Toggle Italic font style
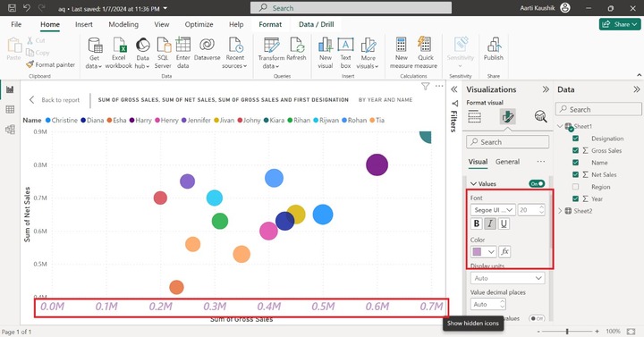Screen dimensions: 644x337 [x=490, y=223]
